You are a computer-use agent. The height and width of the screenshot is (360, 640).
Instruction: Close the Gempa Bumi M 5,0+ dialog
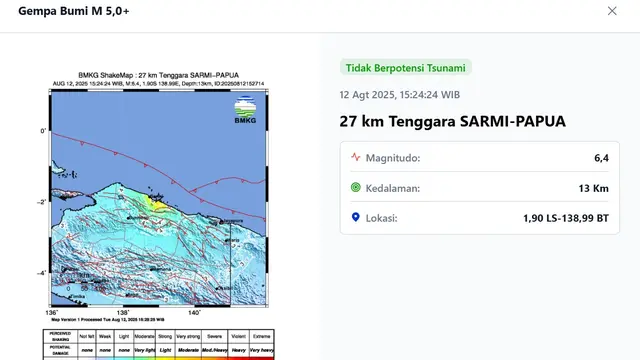(x=612, y=11)
